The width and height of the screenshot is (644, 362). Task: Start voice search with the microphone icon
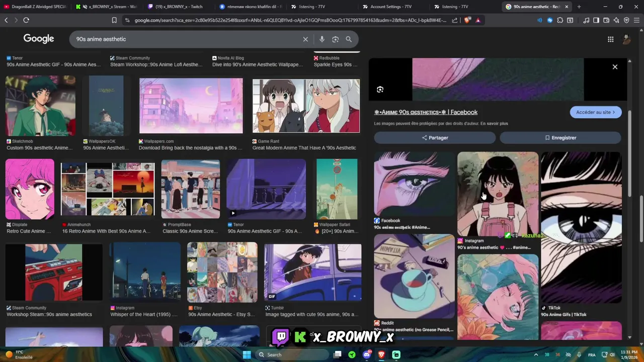pos(321,39)
